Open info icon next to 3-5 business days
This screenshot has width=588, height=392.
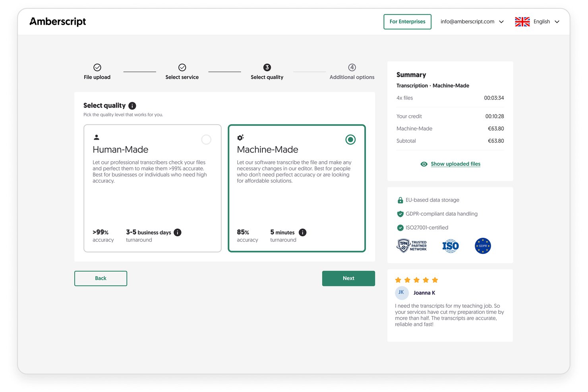tap(178, 232)
